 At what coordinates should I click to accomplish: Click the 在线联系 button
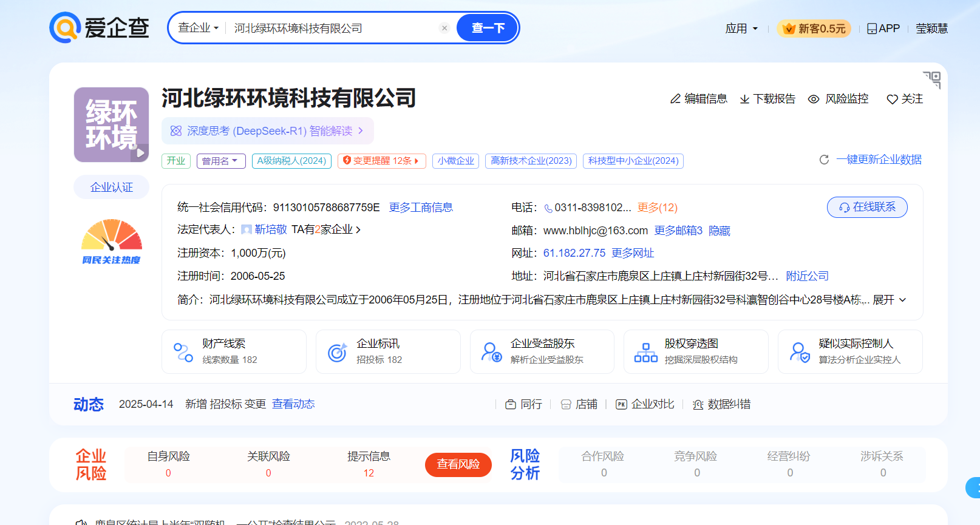tap(867, 207)
